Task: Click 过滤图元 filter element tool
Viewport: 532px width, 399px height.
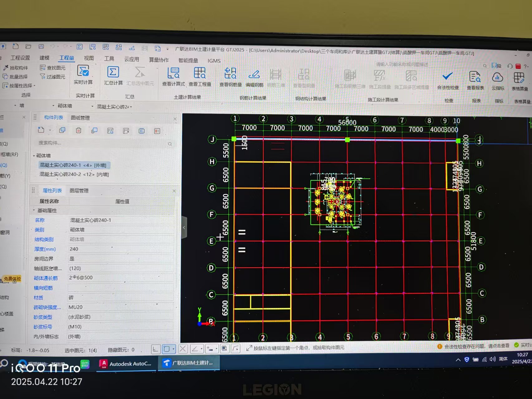Action: 53,76
